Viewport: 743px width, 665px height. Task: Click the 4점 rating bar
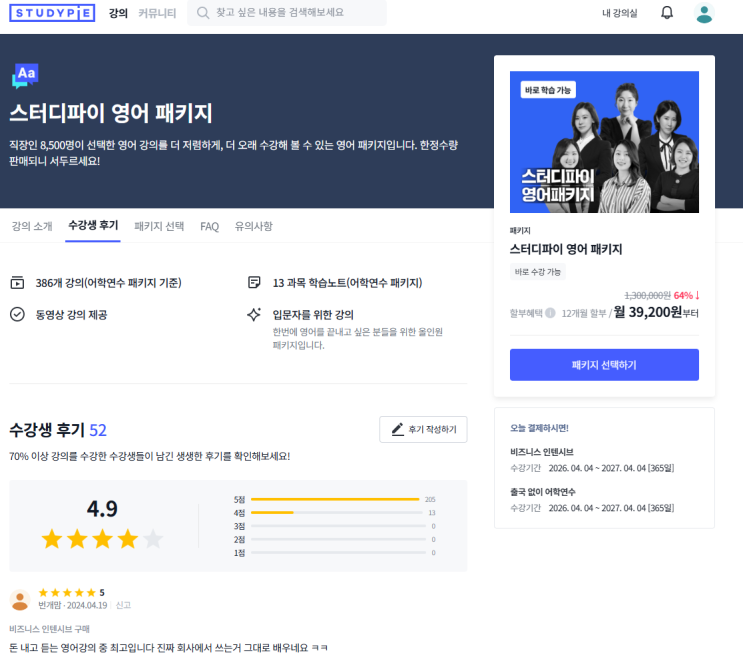click(336, 513)
